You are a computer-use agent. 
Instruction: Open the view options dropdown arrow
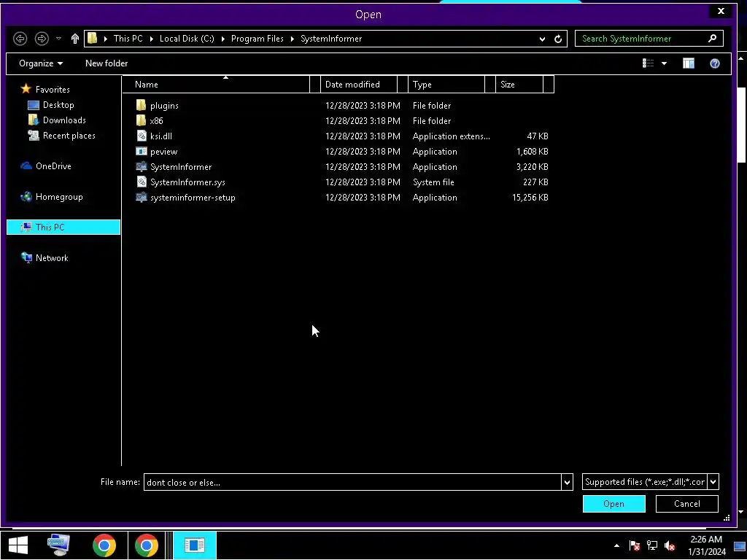click(x=664, y=63)
